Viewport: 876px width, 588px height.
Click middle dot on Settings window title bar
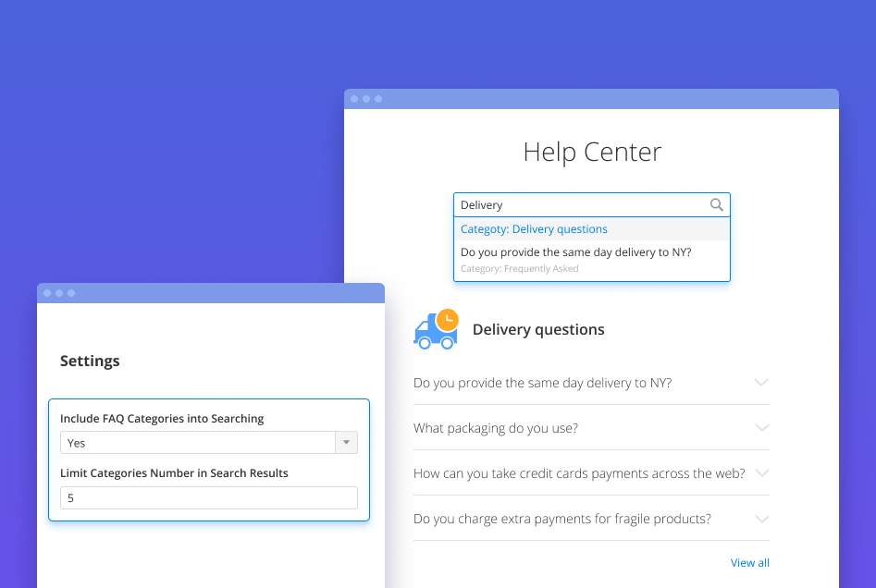(x=59, y=293)
